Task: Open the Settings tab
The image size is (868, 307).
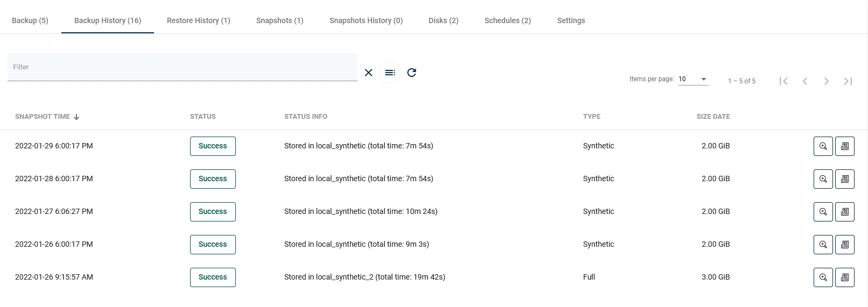Action: click(571, 20)
